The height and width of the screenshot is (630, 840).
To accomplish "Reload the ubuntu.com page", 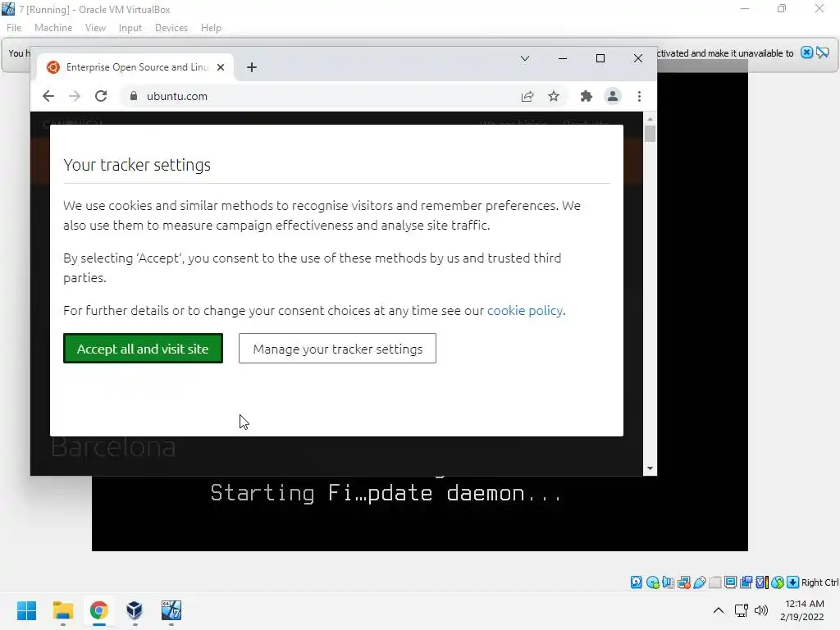I will point(101,96).
